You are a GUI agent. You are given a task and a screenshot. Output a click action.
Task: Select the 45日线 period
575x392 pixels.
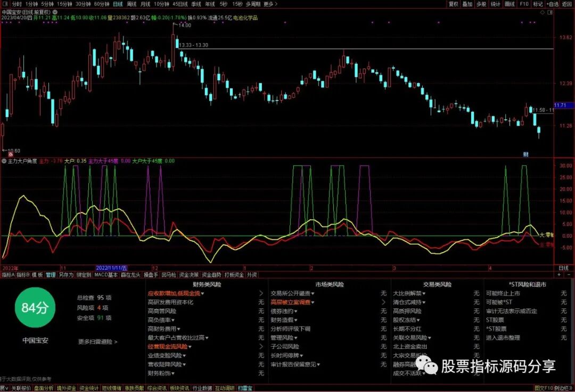(x=180, y=4)
